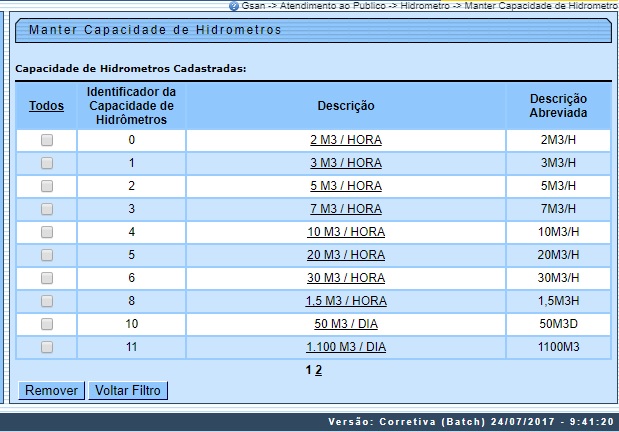Click the Identificador da Capacidade header
The image size is (619, 432).
click(131, 106)
